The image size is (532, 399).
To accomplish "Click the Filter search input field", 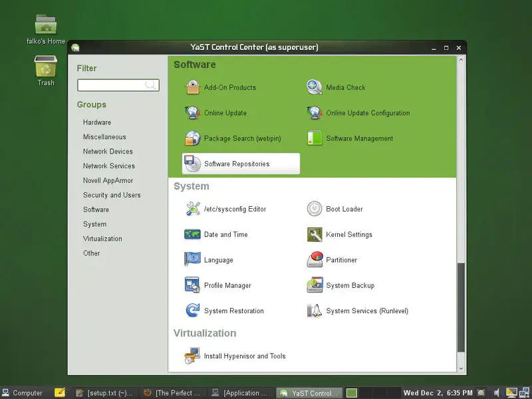I will click(118, 85).
